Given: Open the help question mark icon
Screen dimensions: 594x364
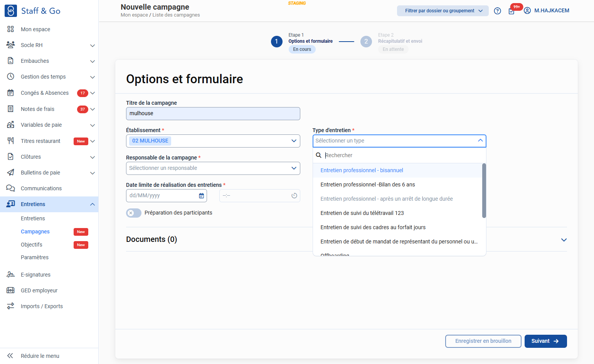Looking at the screenshot, I should point(498,11).
